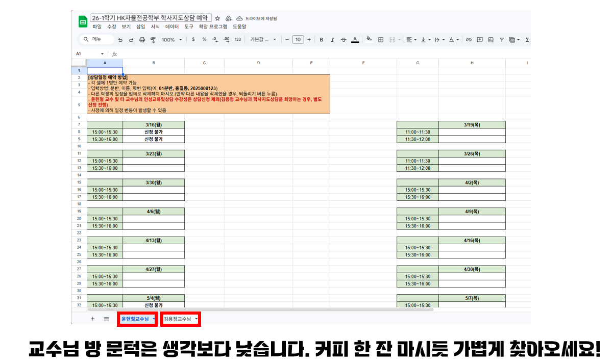613x364 pixels.
Task: Click the increase font size plus button
Action: (309, 40)
